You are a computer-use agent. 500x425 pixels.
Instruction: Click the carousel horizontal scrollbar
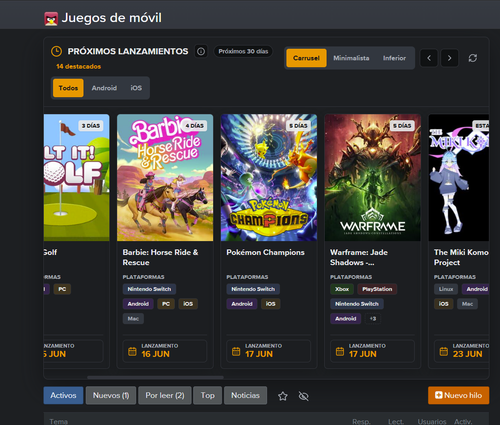click(x=155, y=377)
